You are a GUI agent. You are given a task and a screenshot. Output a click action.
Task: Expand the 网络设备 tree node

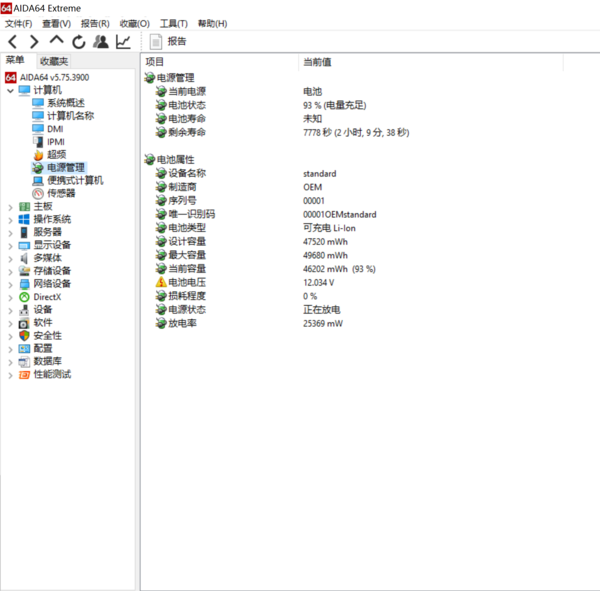(11, 285)
